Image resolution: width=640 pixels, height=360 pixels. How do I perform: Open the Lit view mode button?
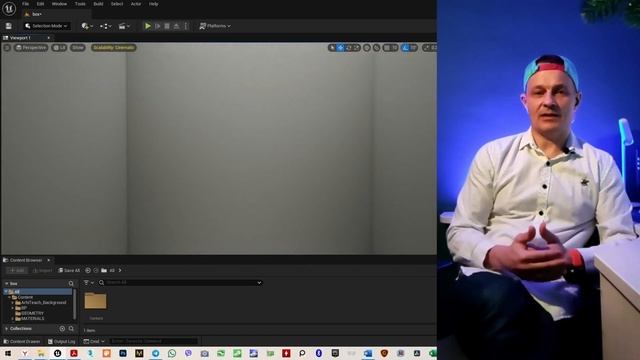(60, 48)
